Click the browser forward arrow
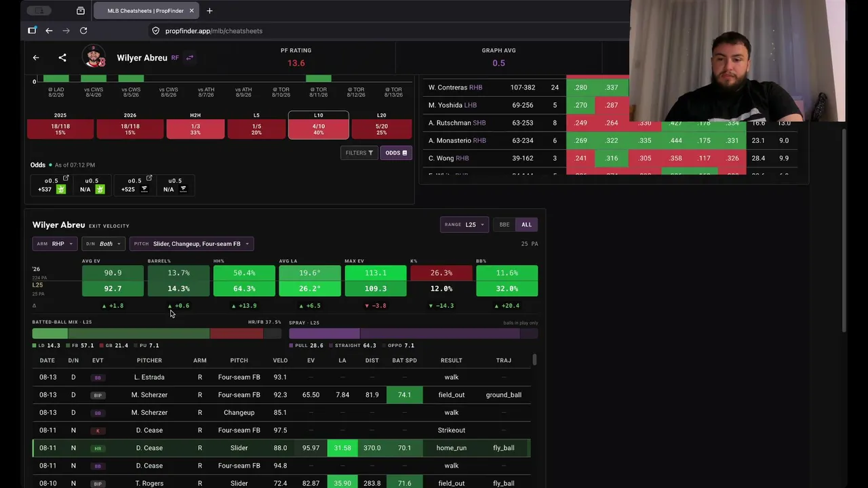 pyautogui.click(x=66, y=30)
